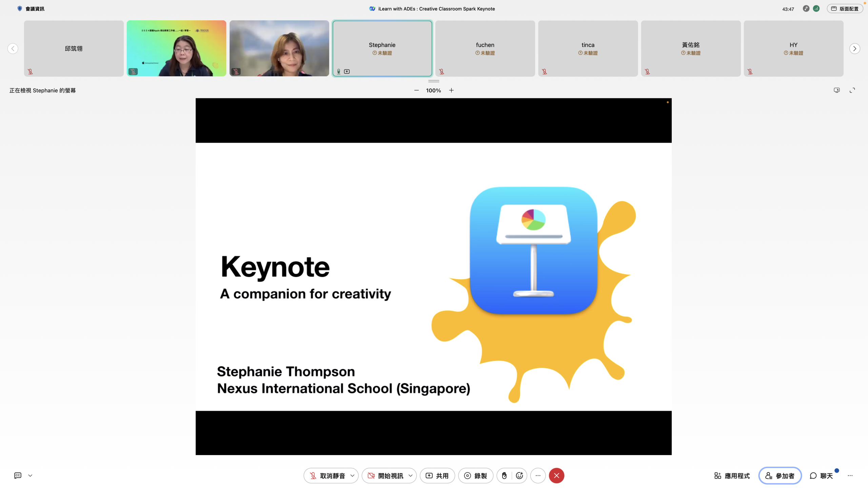Open the emoji reactions icon
Image resolution: width=868 pixels, height=488 pixels.
[x=519, y=475]
